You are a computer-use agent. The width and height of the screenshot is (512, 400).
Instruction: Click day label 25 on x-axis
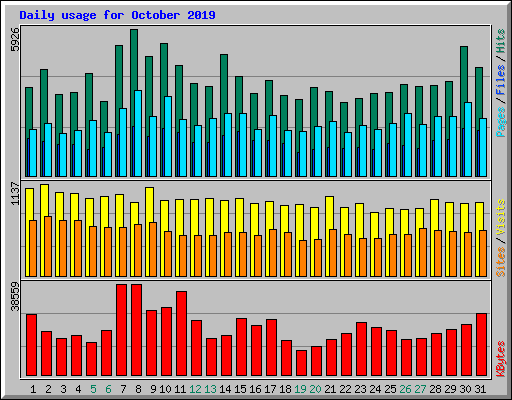tap(390, 389)
